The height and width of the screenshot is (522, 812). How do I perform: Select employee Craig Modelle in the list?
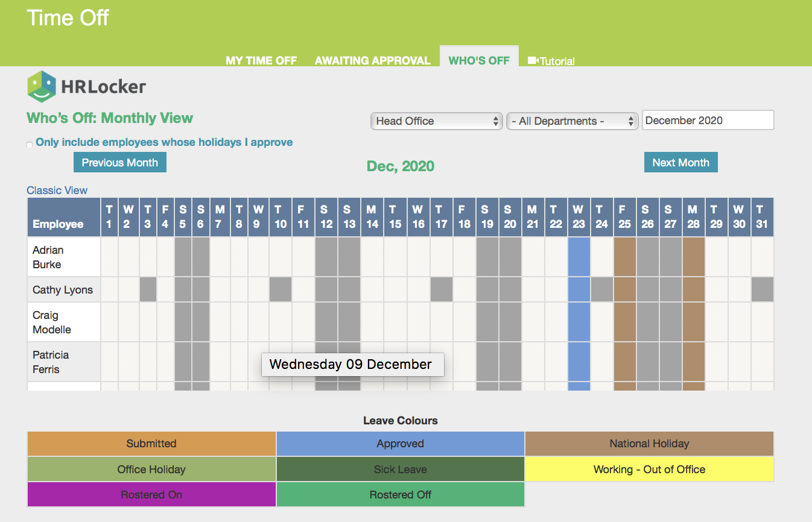[x=52, y=322]
